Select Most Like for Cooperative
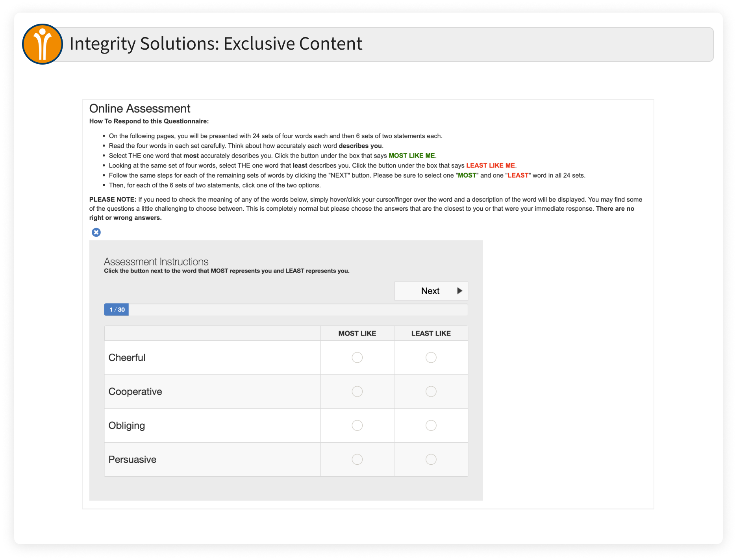The width and height of the screenshot is (737, 560). [x=357, y=391]
